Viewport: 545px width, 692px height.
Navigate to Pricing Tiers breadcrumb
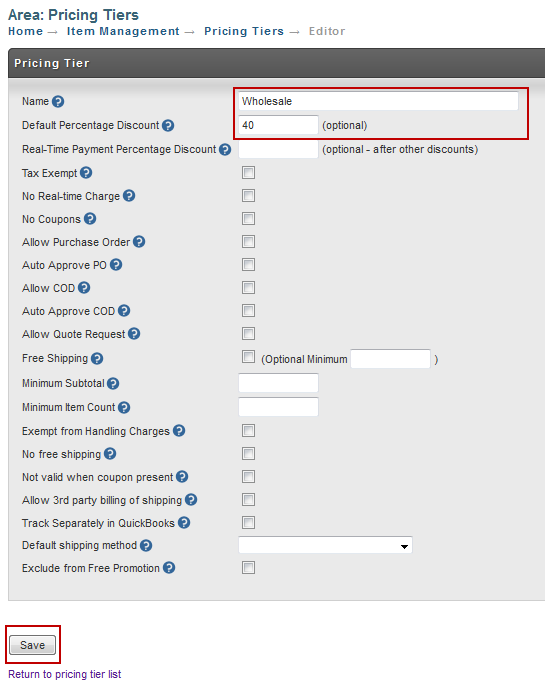click(244, 31)
